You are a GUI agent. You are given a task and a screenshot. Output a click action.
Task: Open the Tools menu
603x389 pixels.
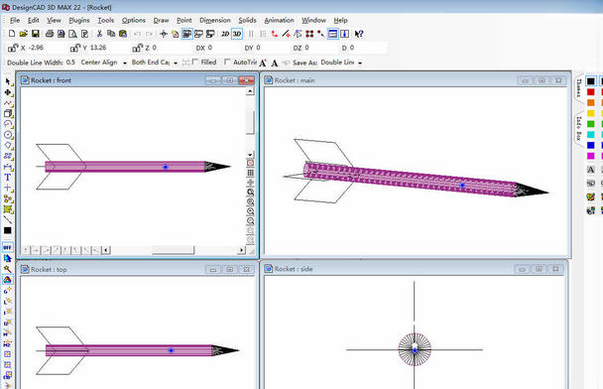[x=106, y=20]
